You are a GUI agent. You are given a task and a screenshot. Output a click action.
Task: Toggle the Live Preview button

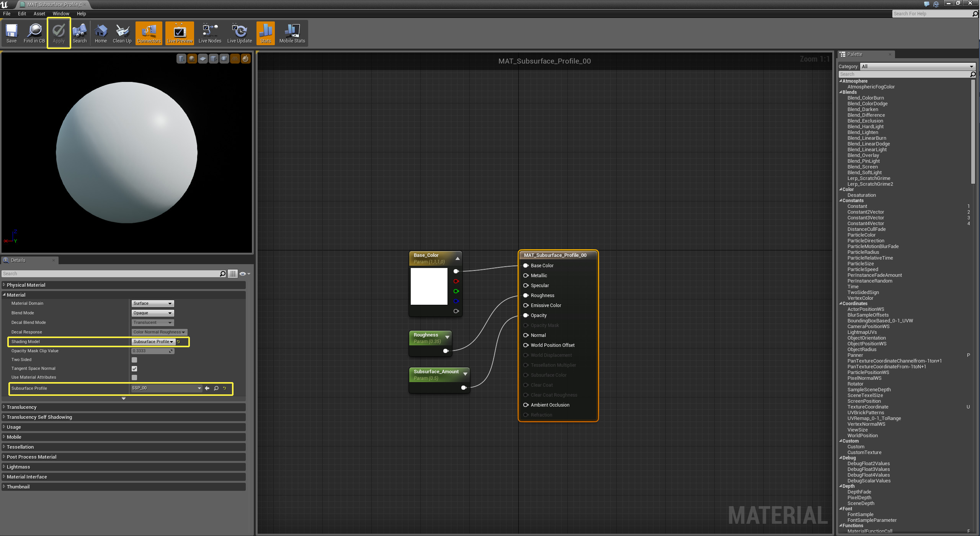[180, 33]
